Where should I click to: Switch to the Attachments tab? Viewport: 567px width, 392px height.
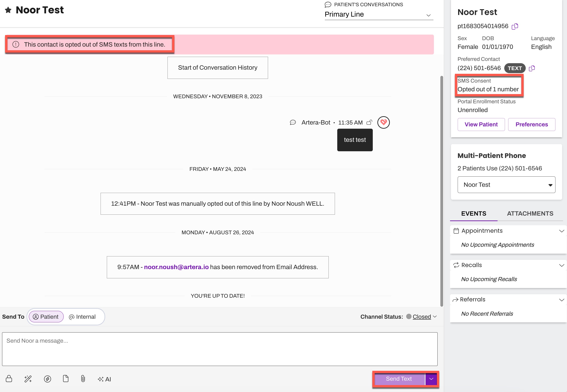[x=530, y=214]
